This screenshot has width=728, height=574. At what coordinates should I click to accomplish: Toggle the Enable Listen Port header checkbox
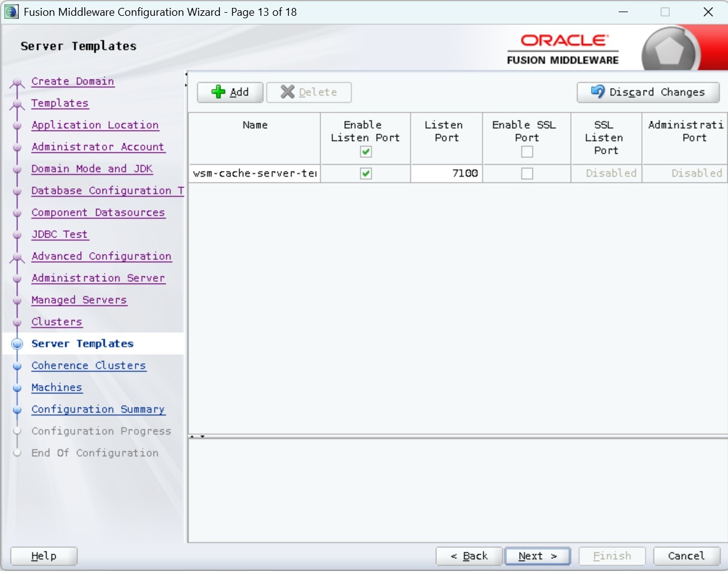pyautogui.click(x=366, y=151)
